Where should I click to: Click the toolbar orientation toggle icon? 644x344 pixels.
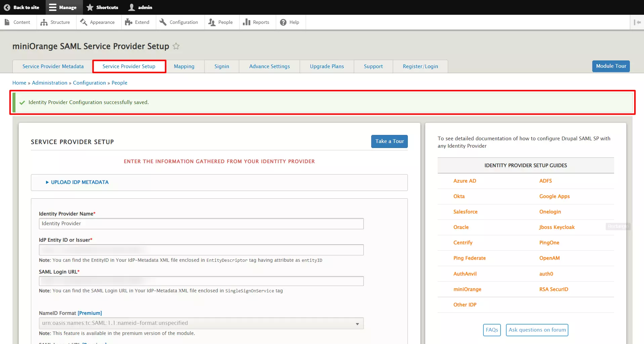[637, 22]
